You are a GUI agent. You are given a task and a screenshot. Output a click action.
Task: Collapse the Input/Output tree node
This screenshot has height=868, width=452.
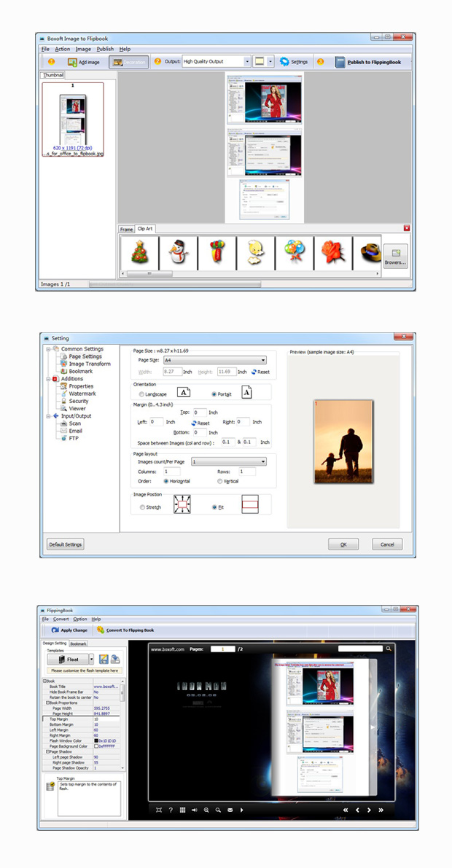48,415
